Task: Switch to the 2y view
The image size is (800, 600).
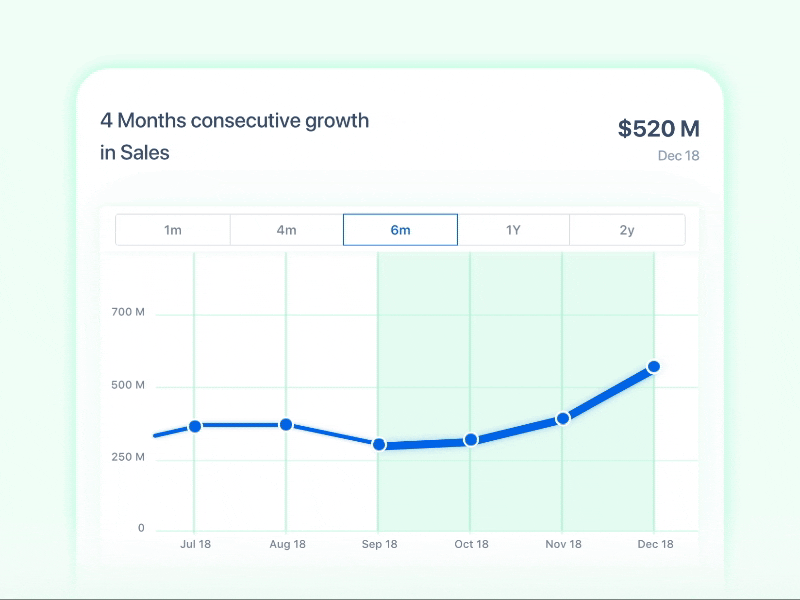Action: (x=628, y=229)
